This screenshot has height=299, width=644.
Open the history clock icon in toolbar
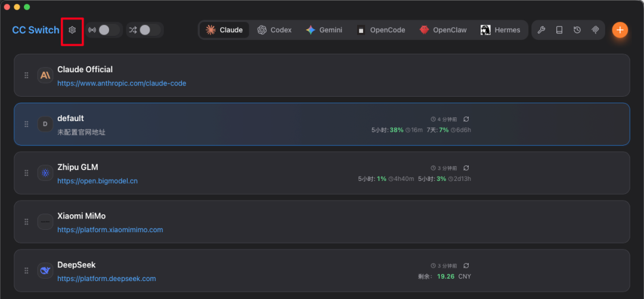577,30
